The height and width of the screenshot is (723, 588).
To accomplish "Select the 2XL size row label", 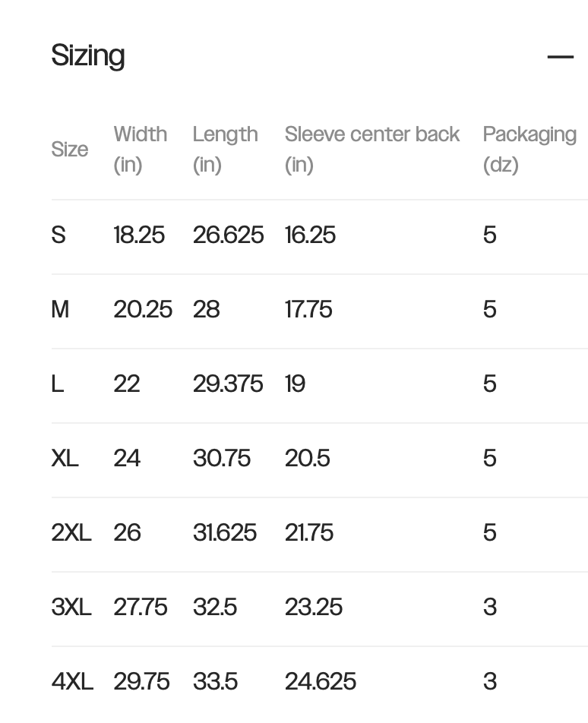I will [71, 533].
